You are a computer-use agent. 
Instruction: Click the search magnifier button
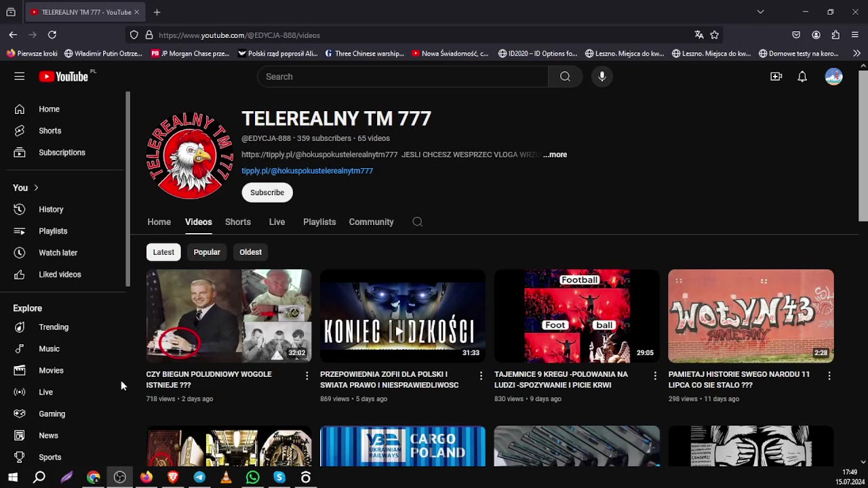tap(565, 77)
